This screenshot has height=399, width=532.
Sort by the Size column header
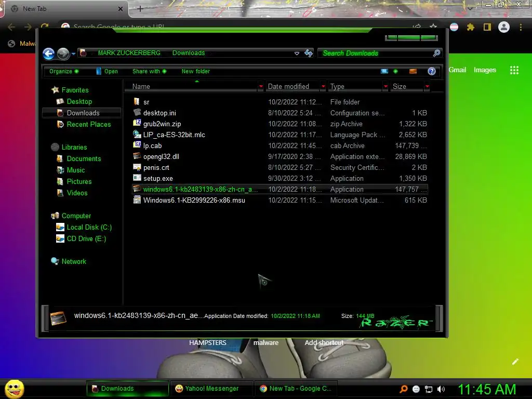406,87
